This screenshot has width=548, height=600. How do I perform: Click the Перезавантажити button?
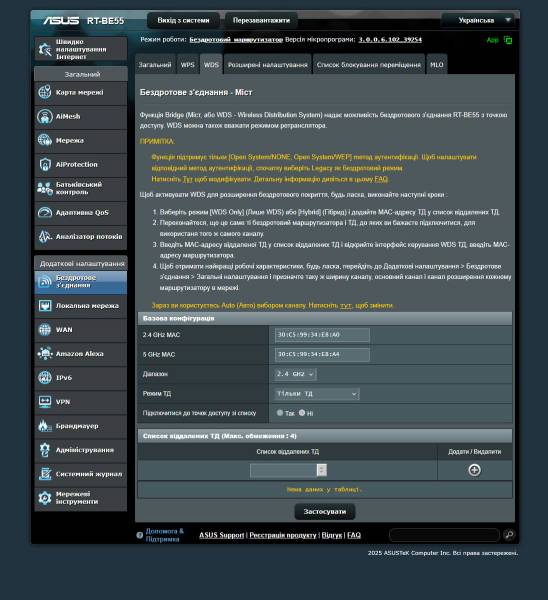click(261, 20)
